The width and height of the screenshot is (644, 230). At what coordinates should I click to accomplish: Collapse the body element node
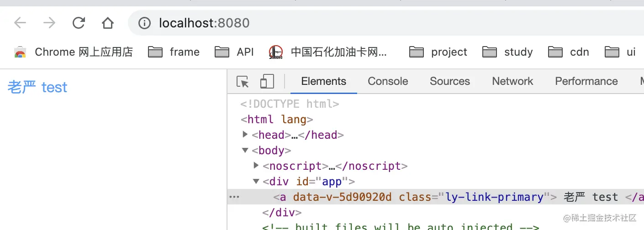pyautogui.click(x=246, y=150)
